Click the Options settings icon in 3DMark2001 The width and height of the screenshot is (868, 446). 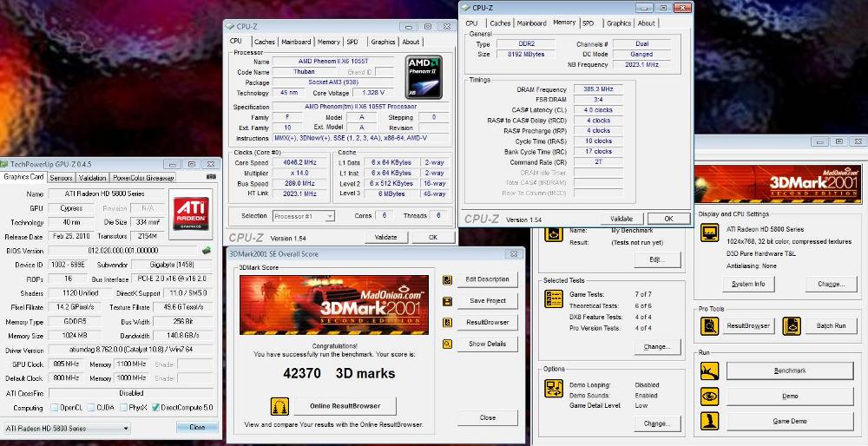554,388
